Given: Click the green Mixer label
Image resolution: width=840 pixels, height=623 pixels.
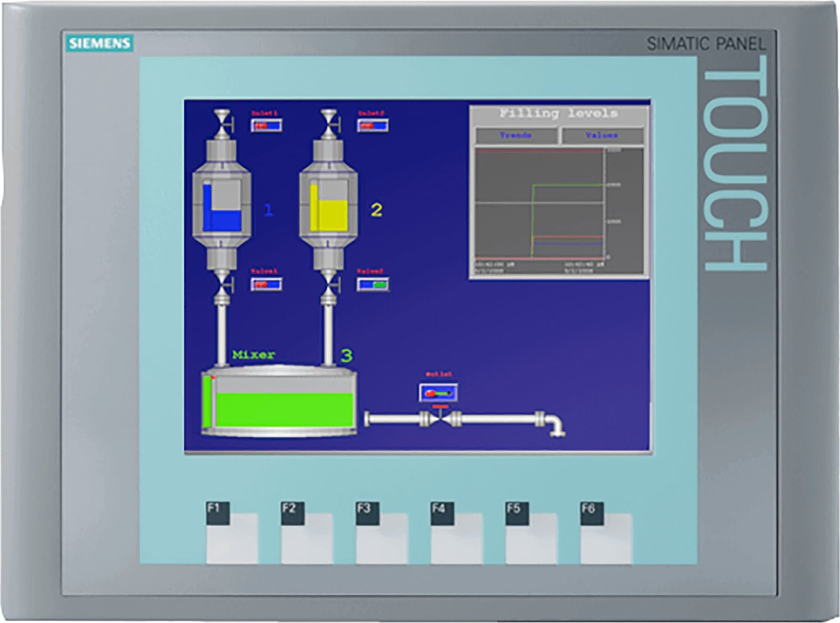Looking at the screenshot, I should [254, 355].
